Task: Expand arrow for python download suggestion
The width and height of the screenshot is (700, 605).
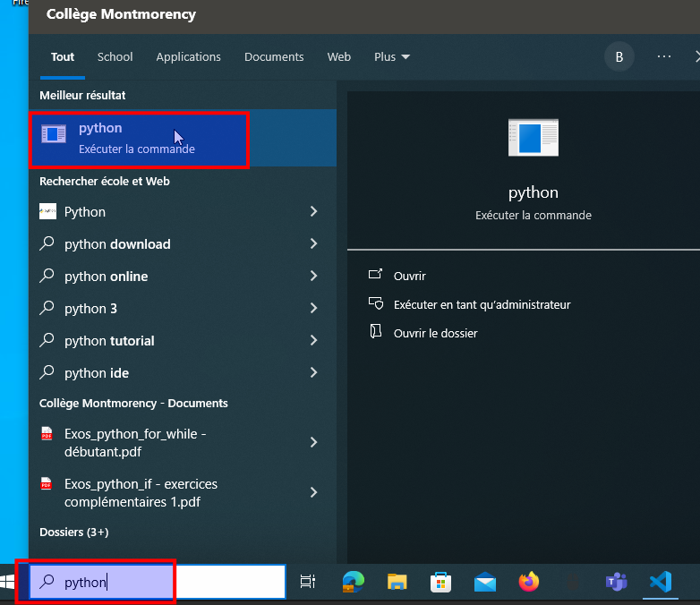Action: click(x=314, y=243)
